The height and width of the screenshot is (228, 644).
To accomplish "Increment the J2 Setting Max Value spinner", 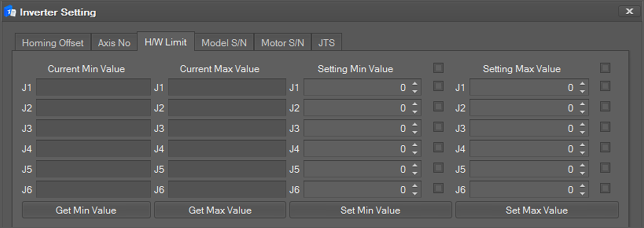I will [x=582, y=104].
